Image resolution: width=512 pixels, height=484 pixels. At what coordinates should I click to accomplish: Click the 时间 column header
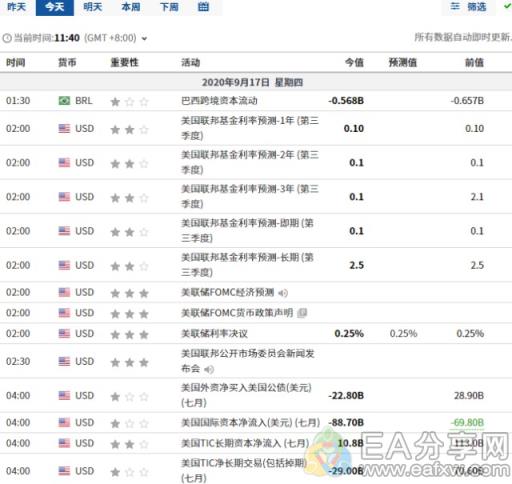click(x=16, y=62)
